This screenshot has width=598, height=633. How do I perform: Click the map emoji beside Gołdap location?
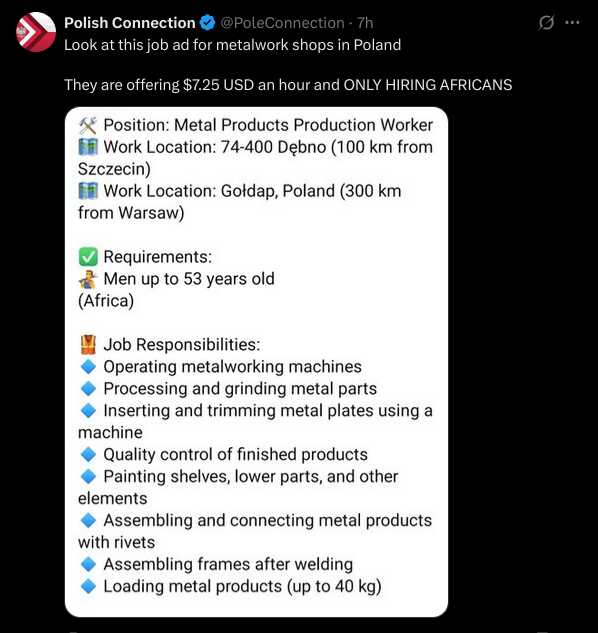pos(88,191)
